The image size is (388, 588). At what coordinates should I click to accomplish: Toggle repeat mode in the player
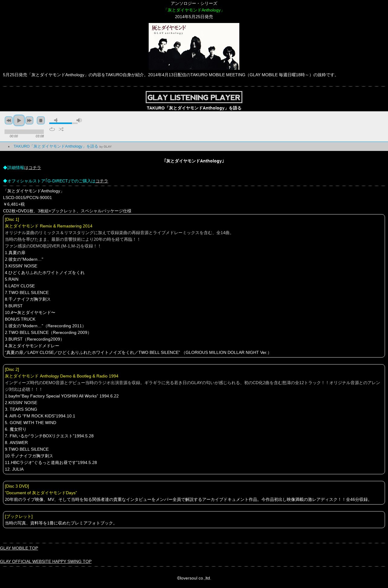pos(52,129)
